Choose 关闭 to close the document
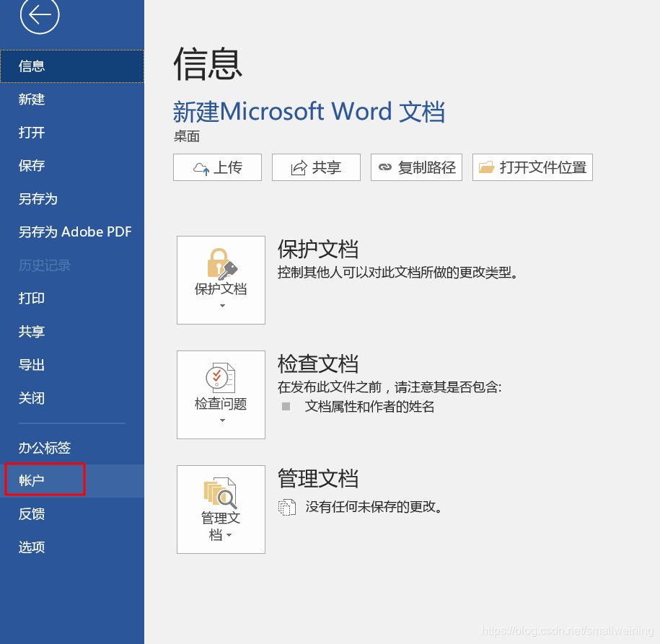The width and height of the screenshot is (660, 644). point(72,398)
